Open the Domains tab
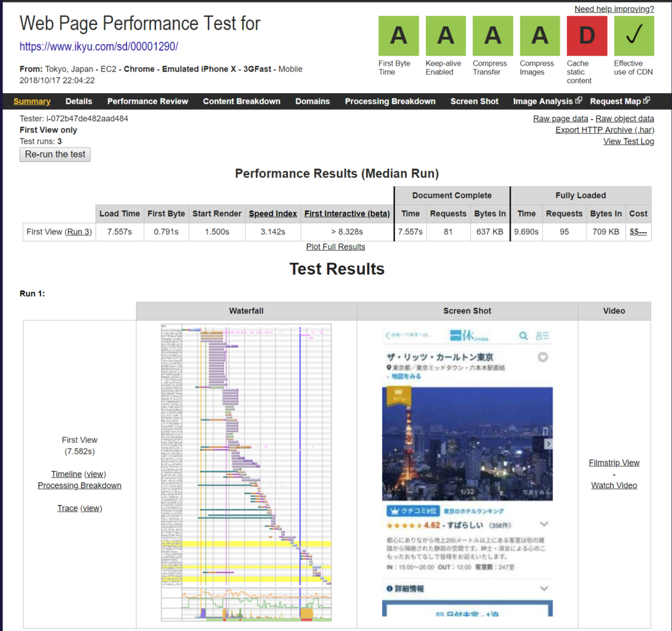The image size is (672, 631). [312, 102]
